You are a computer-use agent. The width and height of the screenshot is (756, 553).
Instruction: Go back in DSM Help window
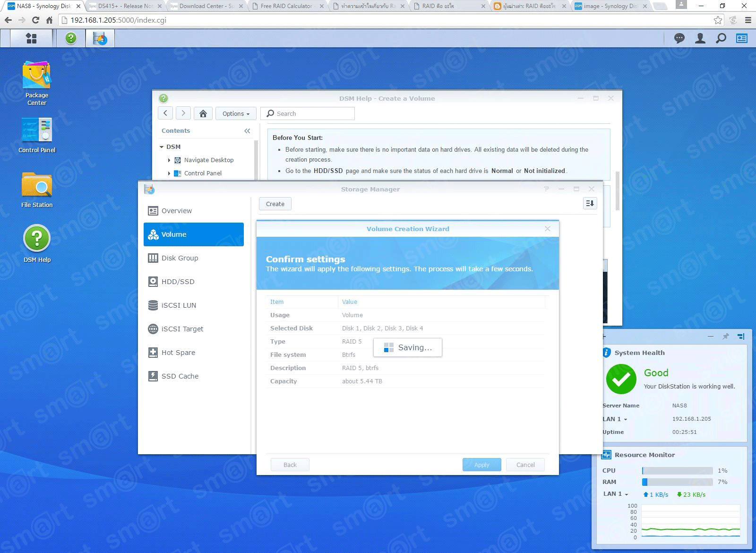[165, 113]
